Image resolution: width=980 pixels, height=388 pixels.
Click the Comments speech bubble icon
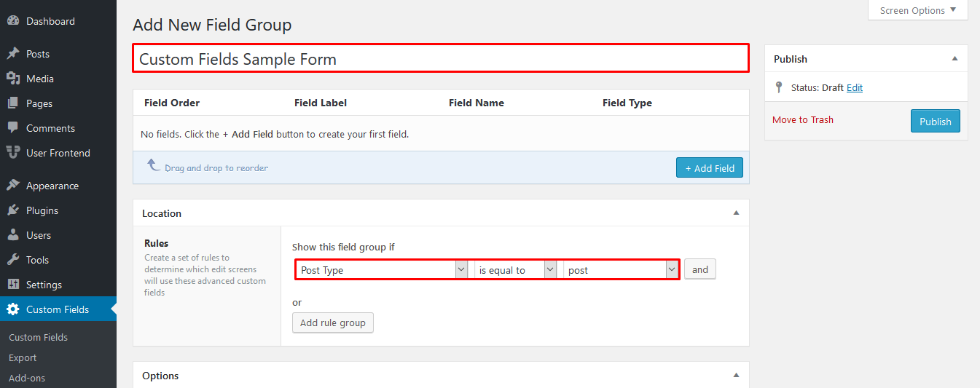(12, 128)
